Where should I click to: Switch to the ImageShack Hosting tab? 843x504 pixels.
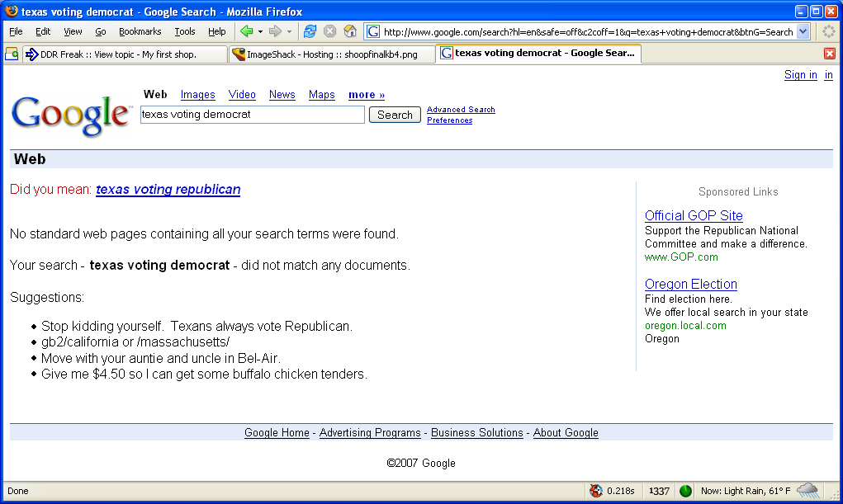[332, 54]
